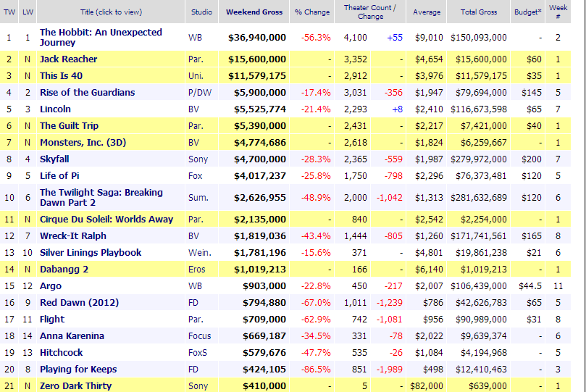The image size is (586, 392).
Task: Select theater change -1,989
Action: point(390,370)
